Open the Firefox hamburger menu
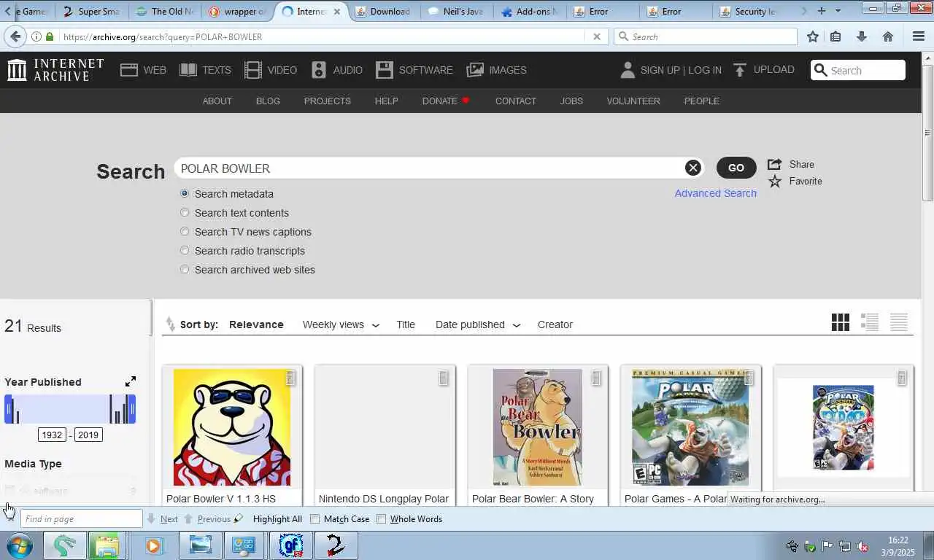The width and height of the screenshot is (934, 560). coord(919,36)
